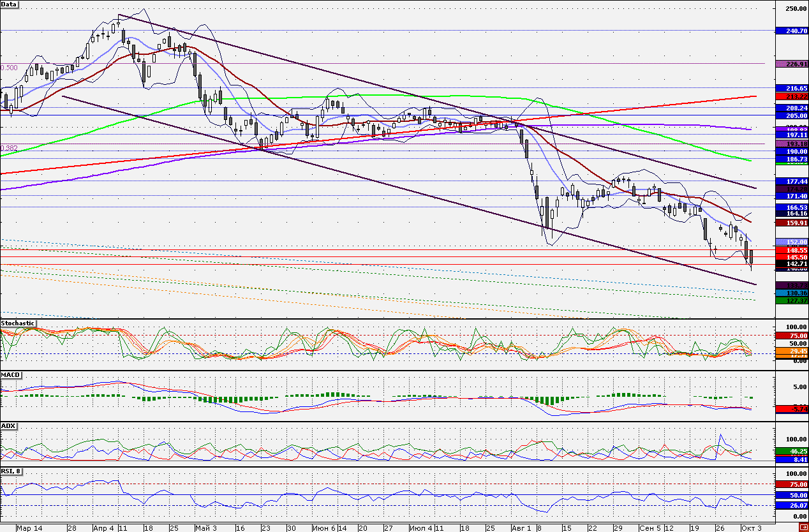The width and height of the screenshot is (809, 532).
Task: Click the 0.500 Fibonacci level label
Action: point(9,67)
